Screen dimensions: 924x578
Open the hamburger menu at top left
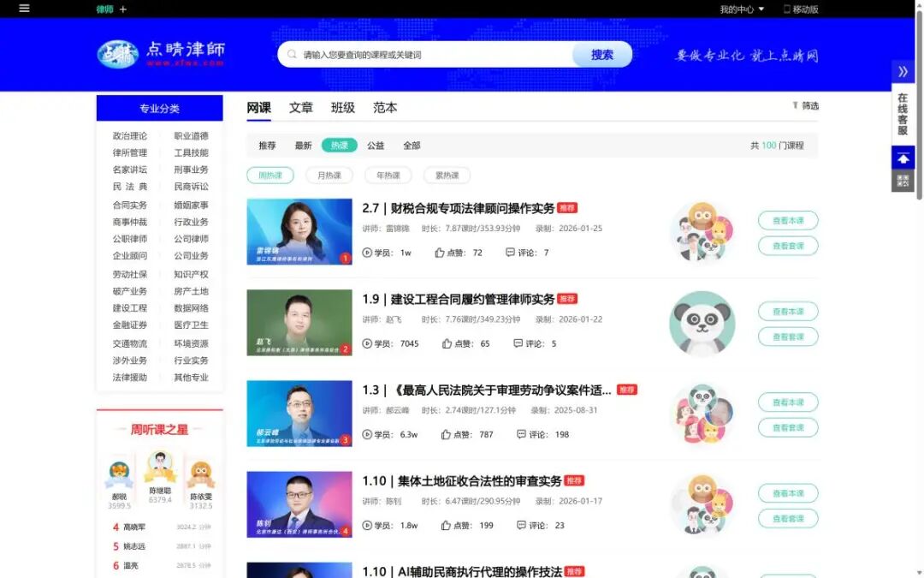pyautogui.click(x=23, y=9)
